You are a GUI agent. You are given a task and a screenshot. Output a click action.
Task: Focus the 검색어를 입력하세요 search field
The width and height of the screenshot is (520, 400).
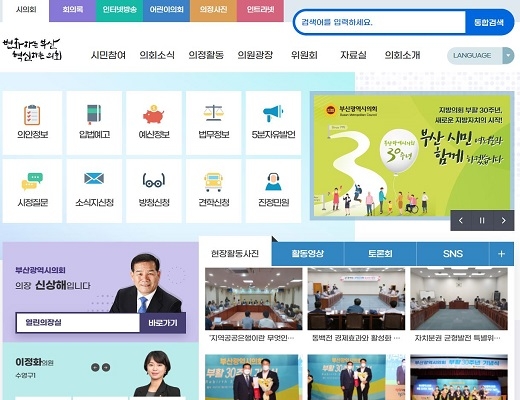(379, 22)
